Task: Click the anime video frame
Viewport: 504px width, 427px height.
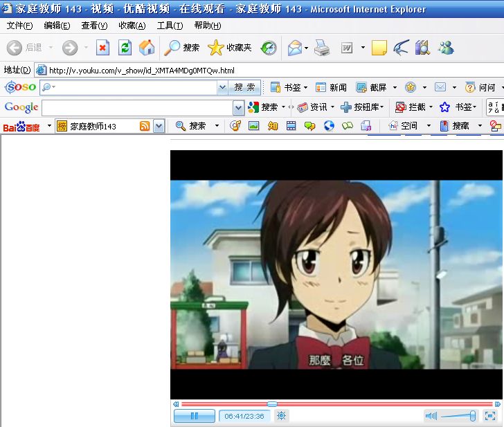Action: pyautogui.click(x=336, y=274)
